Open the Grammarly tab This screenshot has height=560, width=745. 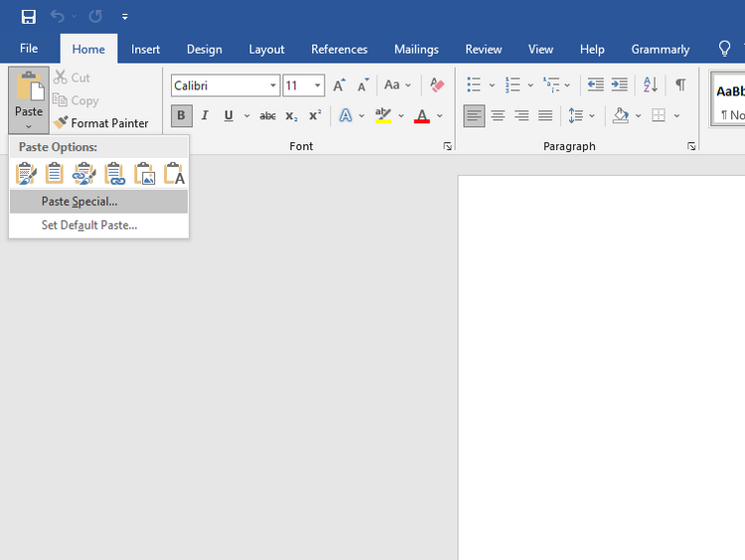coord(660,50)
